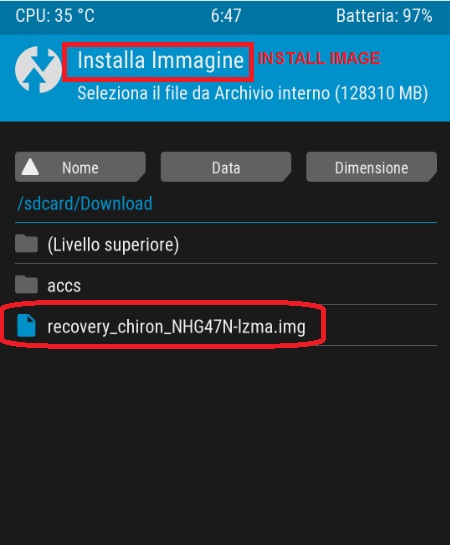Image resolution: width=450 pixels, height=545 pixels.
Task: Click the Installa Immagine title
Action: pos(160,60)
